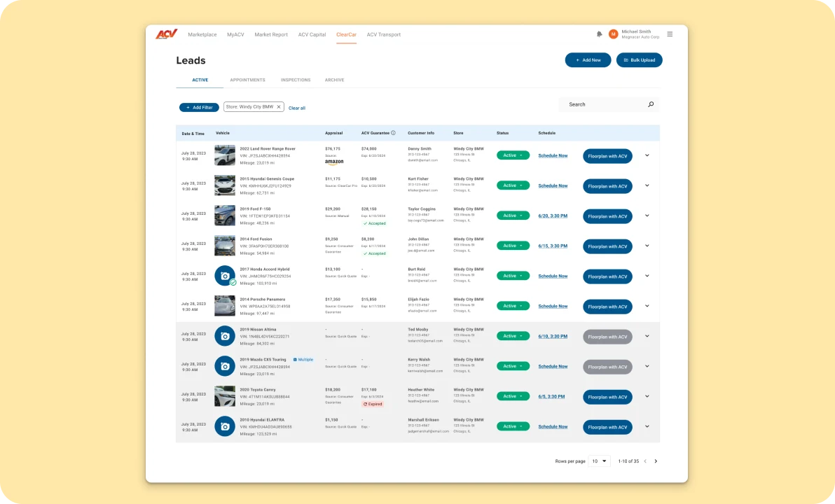Click the Amazon source logo
This screenshot has width=835, height=504.
click(x=334, y=162)
